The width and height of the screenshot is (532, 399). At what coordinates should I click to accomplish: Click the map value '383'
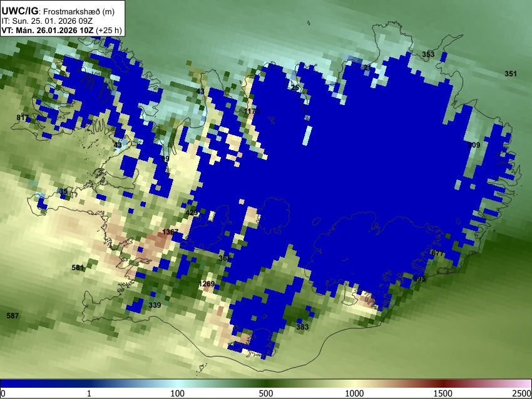tap(302, 327)
